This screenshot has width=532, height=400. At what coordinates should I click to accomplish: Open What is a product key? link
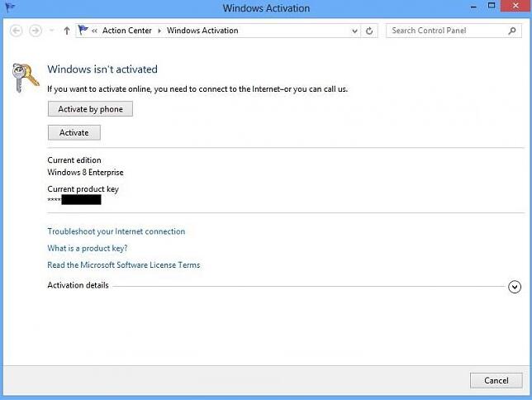tap(88, 248)
